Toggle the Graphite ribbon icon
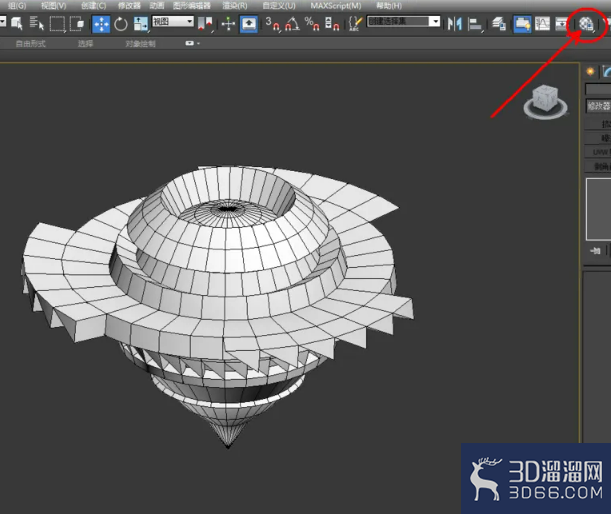The height and width of the screenshot is (514, 611). point(522,24)
